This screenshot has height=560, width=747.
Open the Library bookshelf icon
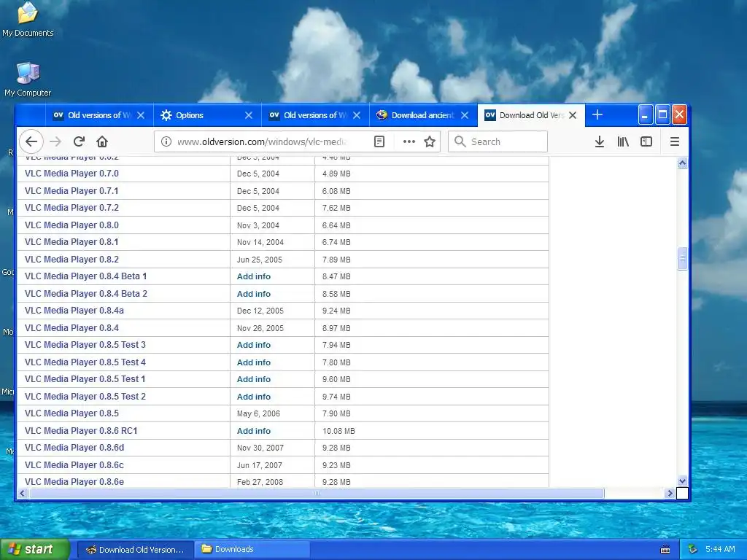point(623,141)
